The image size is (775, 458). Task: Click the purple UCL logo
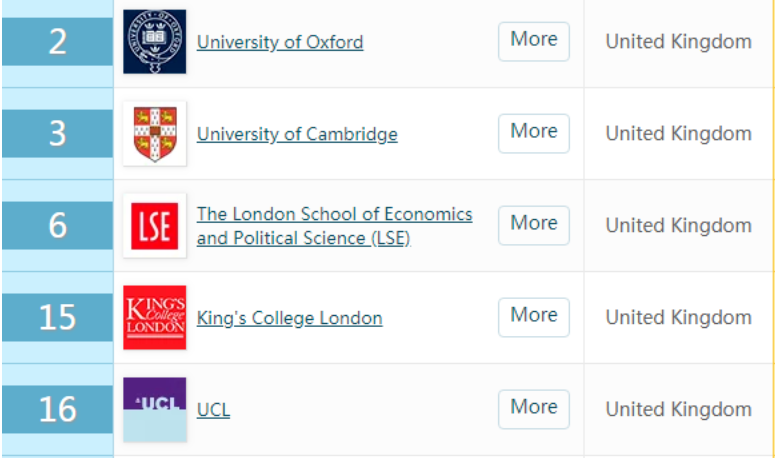click(155, 409)
